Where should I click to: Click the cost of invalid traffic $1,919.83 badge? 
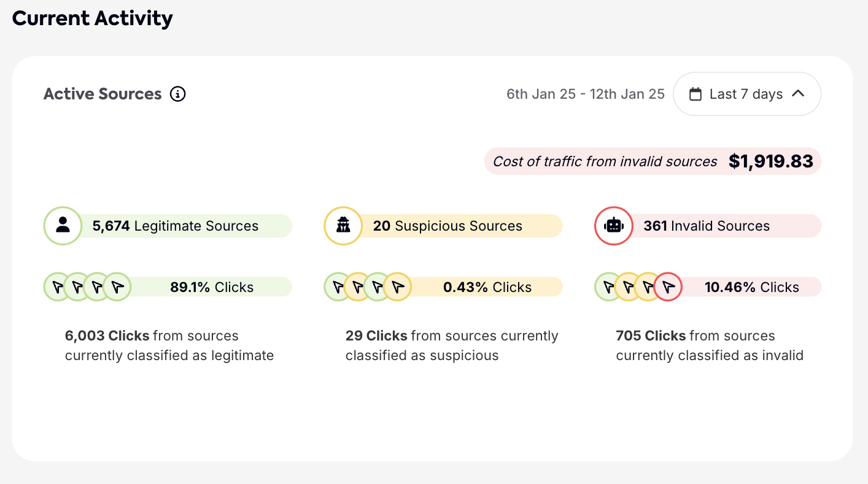point(653,161)
